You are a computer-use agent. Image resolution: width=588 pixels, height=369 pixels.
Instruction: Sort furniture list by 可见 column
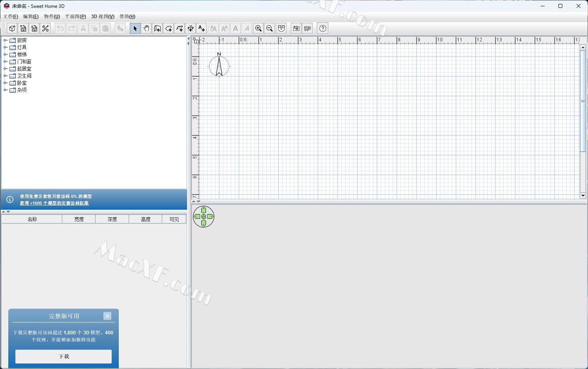point(174,219)
